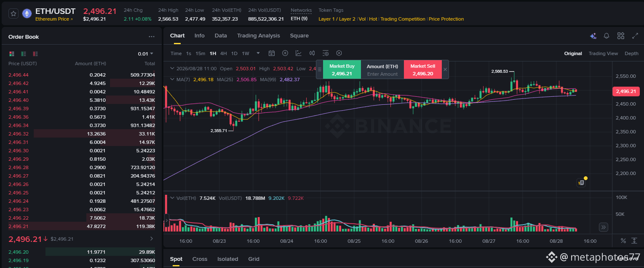This screenshot has width=644, height=268.
Task: Show only buy orders in order book
Action: point(24,54)
